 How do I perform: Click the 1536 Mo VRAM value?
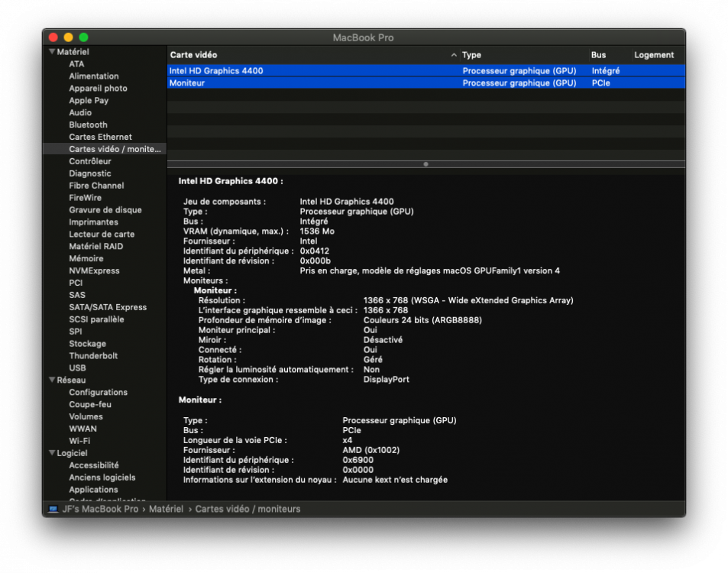coord(317,231)
